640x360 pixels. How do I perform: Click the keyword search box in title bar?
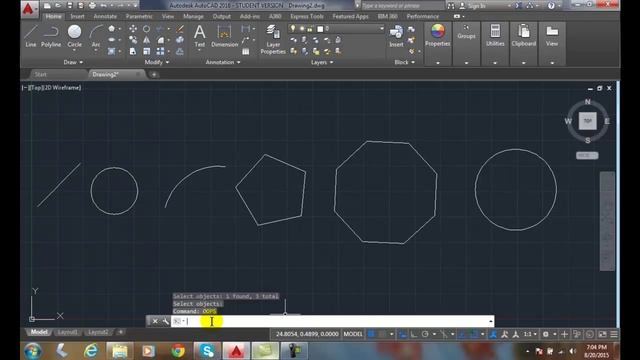tap(402, 6)
